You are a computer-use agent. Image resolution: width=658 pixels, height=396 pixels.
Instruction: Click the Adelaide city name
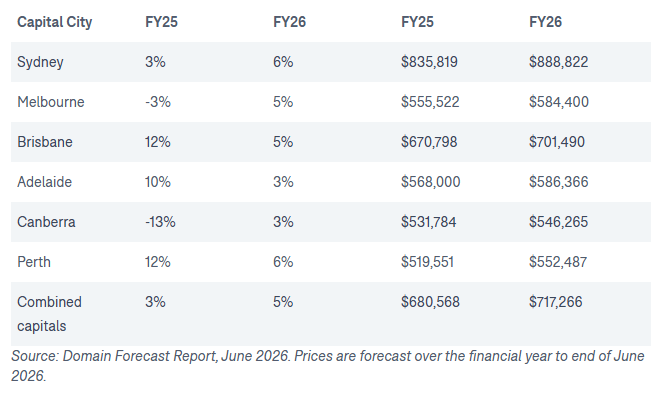click(x=44, y=182)
